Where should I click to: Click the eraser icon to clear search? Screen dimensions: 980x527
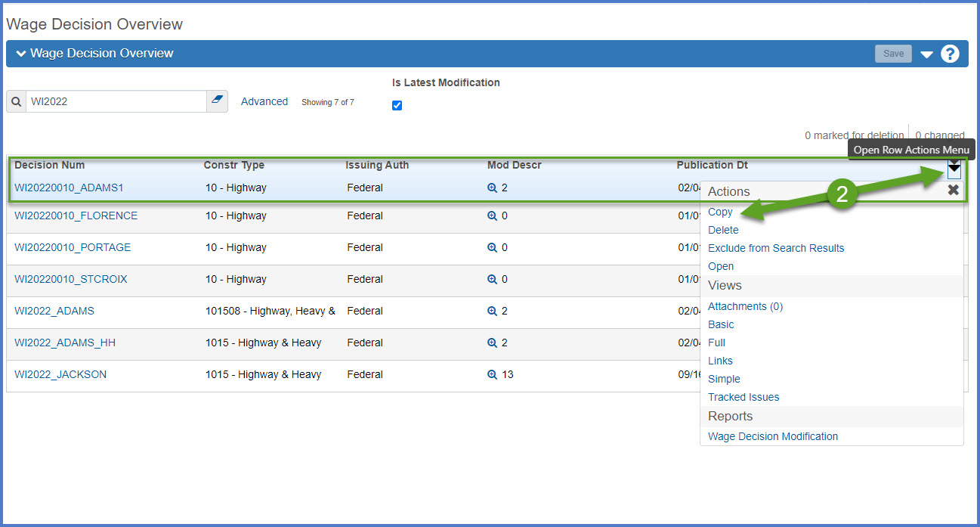tap(218, 101)
